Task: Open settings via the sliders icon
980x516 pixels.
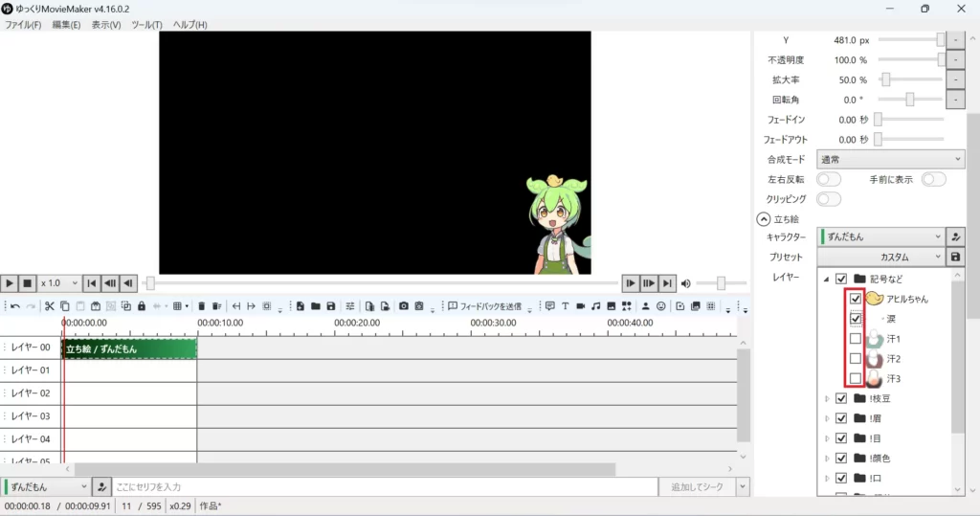Action: click(350, 306)
